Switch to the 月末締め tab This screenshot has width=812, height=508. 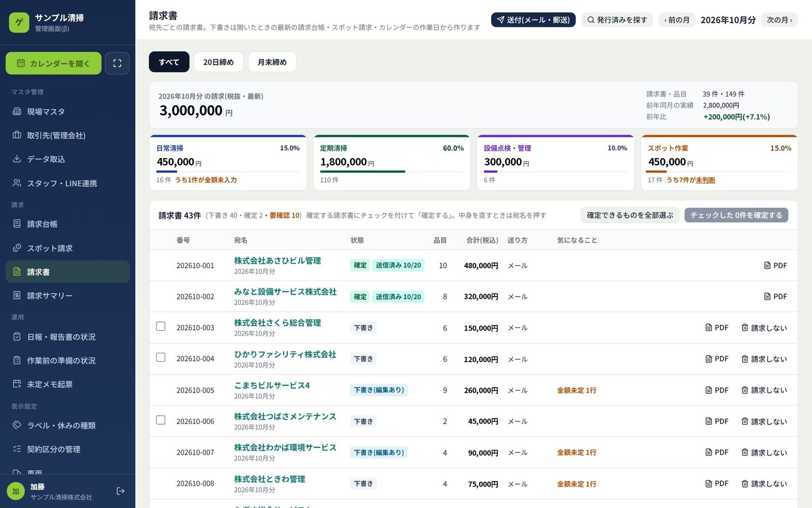pyautogui.click(x=272, y=62)
